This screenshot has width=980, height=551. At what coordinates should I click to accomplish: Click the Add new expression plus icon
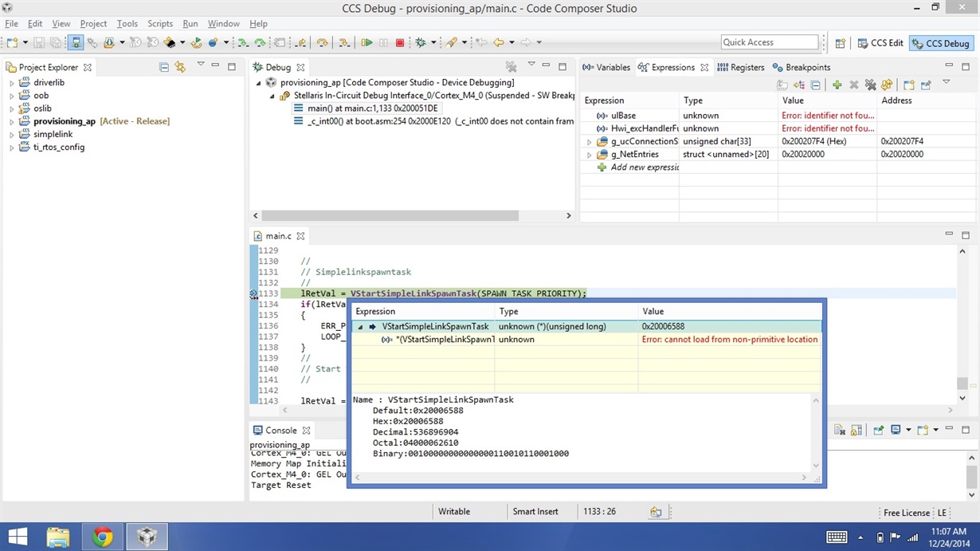[x=837, y=85]
